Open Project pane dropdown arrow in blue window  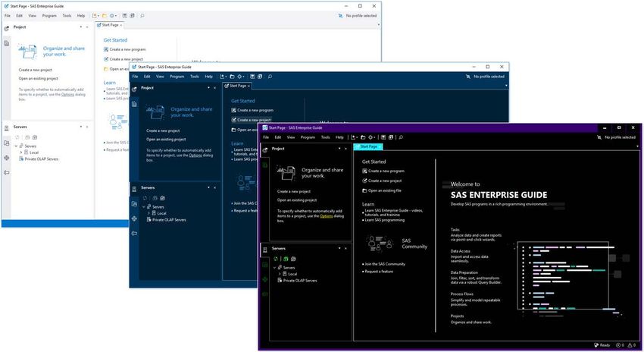[208, 87]
